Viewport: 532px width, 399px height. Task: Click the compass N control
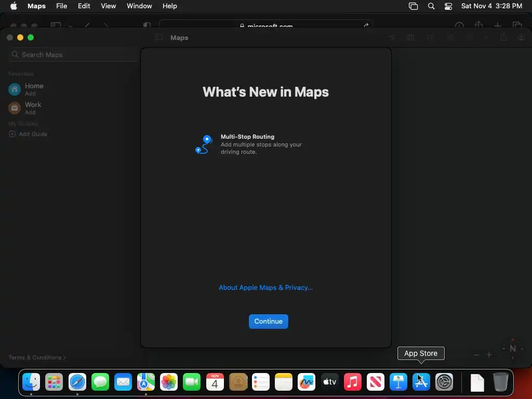point(513,349)
